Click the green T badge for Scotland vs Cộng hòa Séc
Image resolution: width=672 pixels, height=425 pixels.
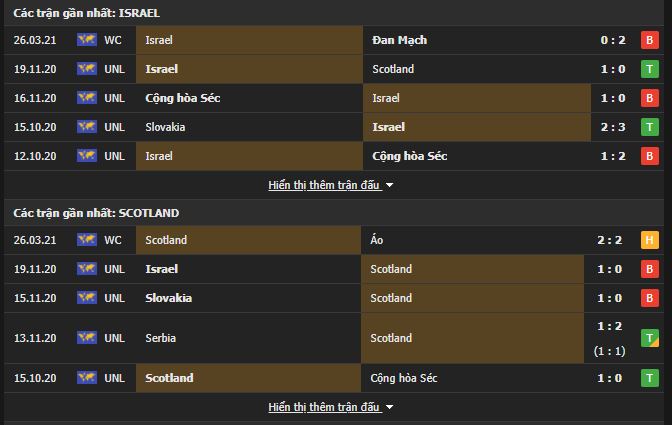tap(650, 378)
